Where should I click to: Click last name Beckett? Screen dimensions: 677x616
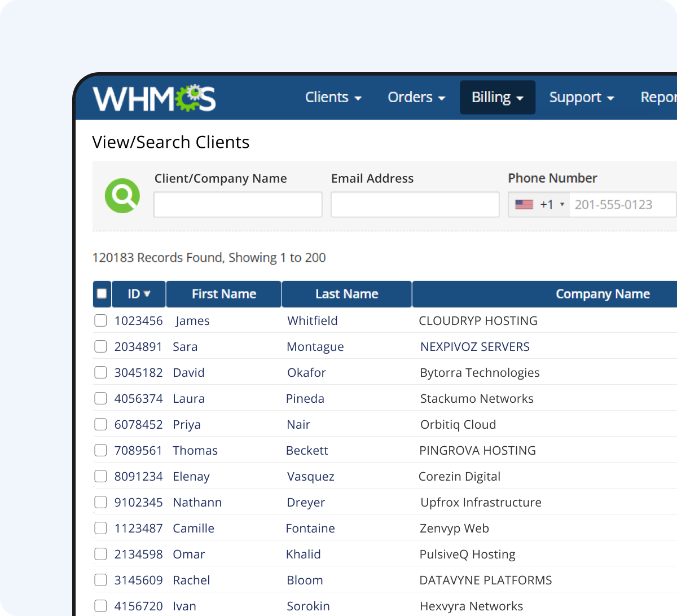[307, 450]
